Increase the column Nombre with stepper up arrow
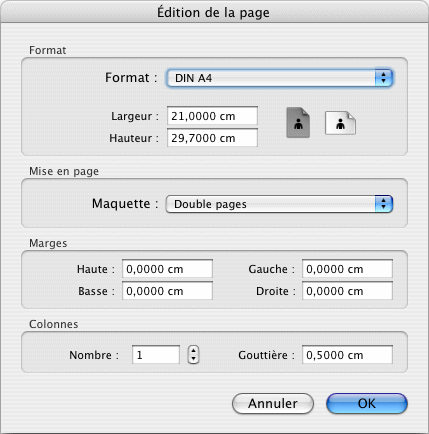The height and width of the screenshot is (434, 429). click(193, 350)
